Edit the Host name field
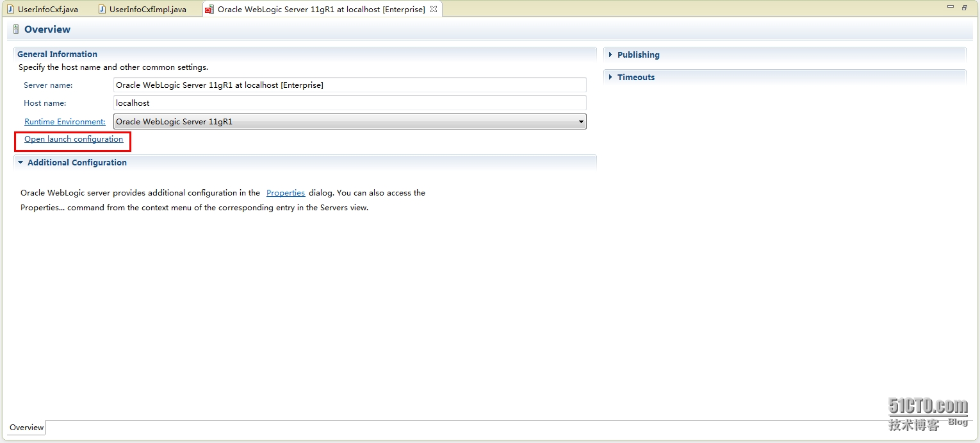Viewport: 980px width, 443px height. click(x=350, y=103)
